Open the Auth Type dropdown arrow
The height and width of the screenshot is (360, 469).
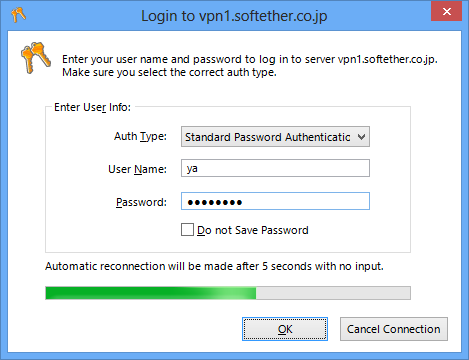[361, 137]
